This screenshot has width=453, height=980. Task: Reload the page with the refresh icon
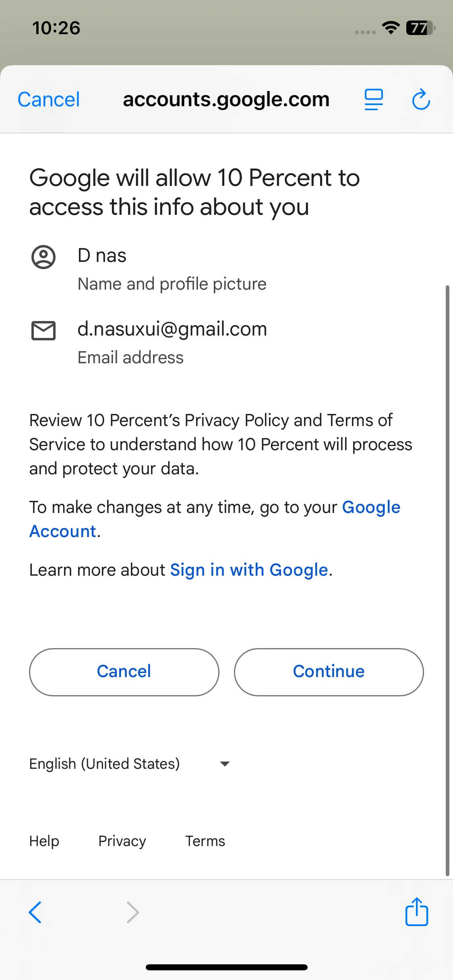click(x=421, y=99)
